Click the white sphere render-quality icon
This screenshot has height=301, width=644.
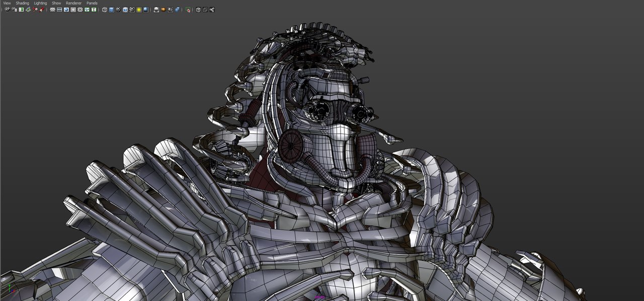pyautogui.click(x=156, y=10)
